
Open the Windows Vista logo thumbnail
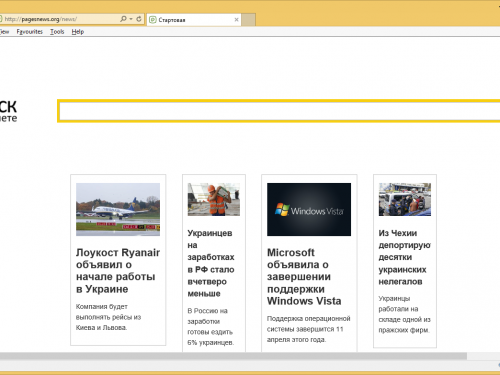[309, 209]
